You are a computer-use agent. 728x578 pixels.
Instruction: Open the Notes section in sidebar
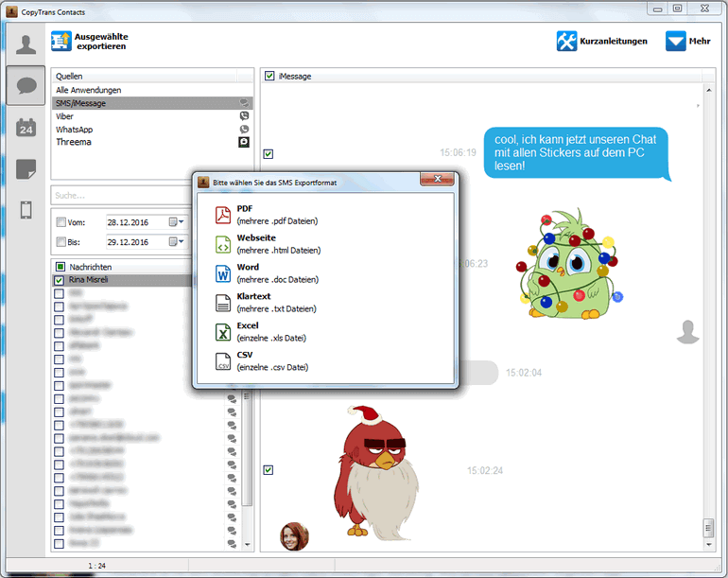26,168
